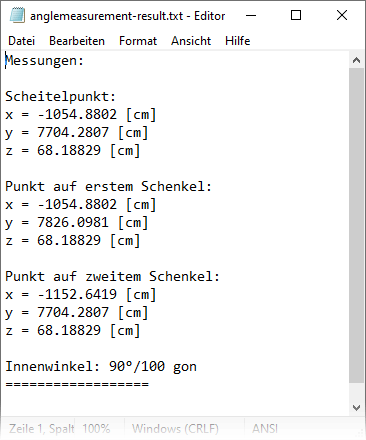Click in line Punkt auf zweitem Schenkel:
Viewport: 366px width, 440px height.
click(112, 276)
